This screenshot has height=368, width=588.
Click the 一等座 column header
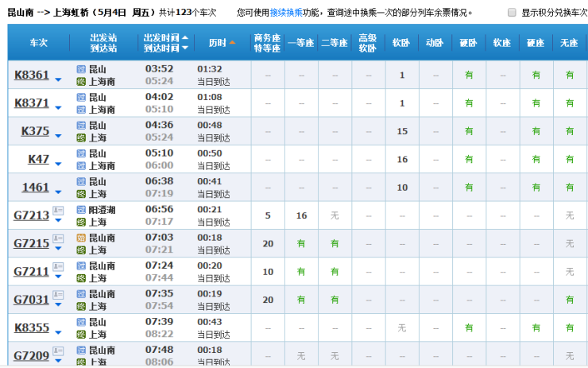click(x=300, y=43)
